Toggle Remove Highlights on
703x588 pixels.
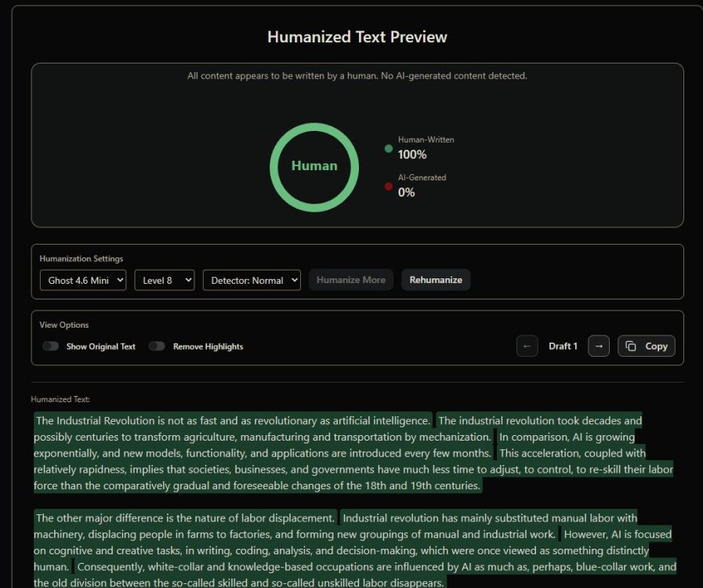[156, 346]
